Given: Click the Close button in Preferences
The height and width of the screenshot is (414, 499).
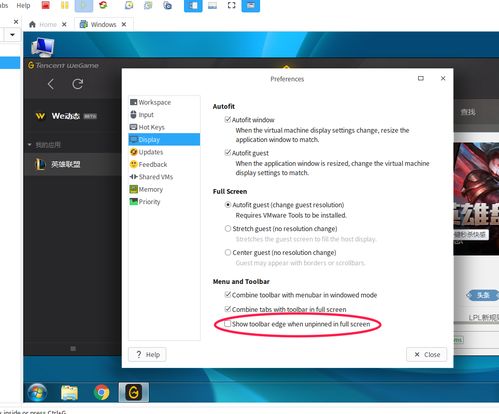Looking at the screenshot, I should click(427, 354).
